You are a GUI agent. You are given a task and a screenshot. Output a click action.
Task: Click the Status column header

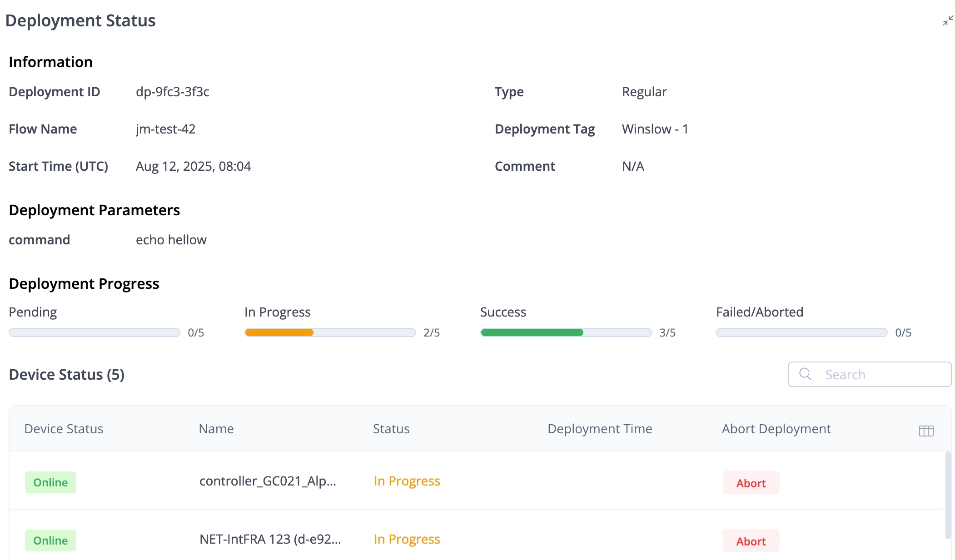[x=391, y=429]
